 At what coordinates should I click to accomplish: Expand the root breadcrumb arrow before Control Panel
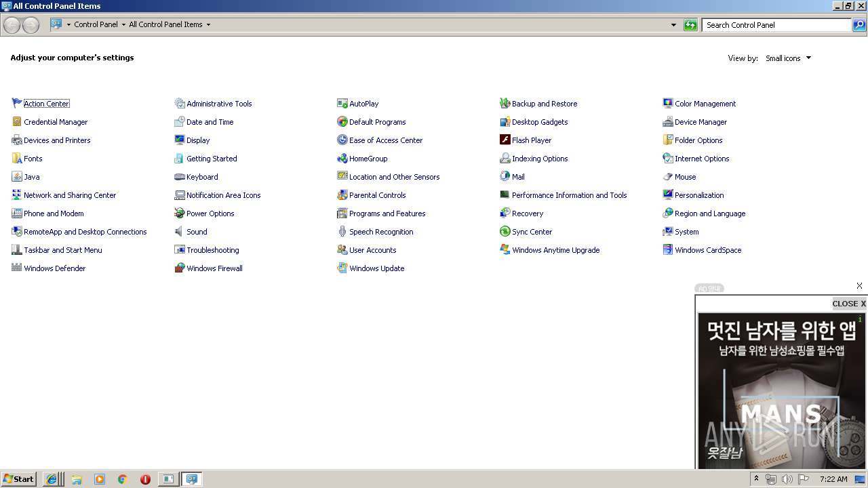pos(68,24)
